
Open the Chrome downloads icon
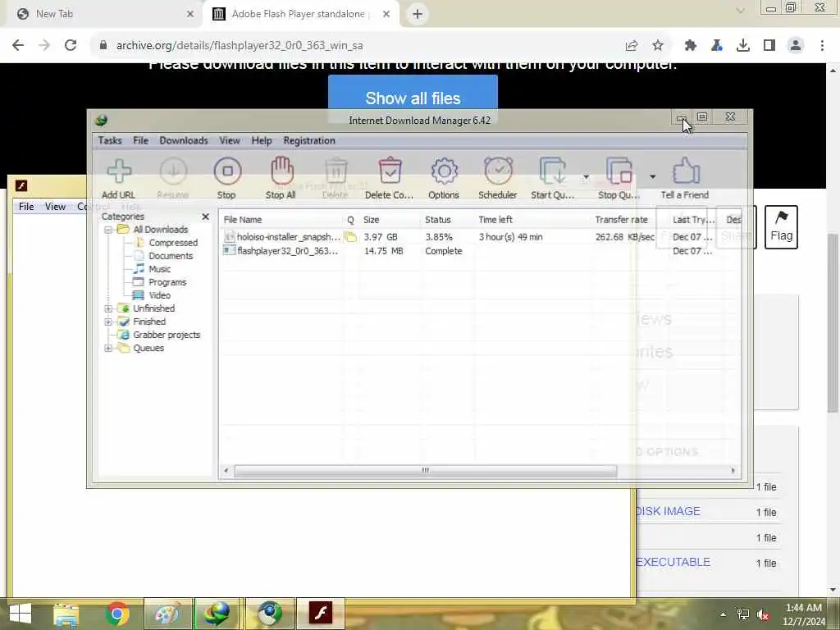[x=743, y=46]
